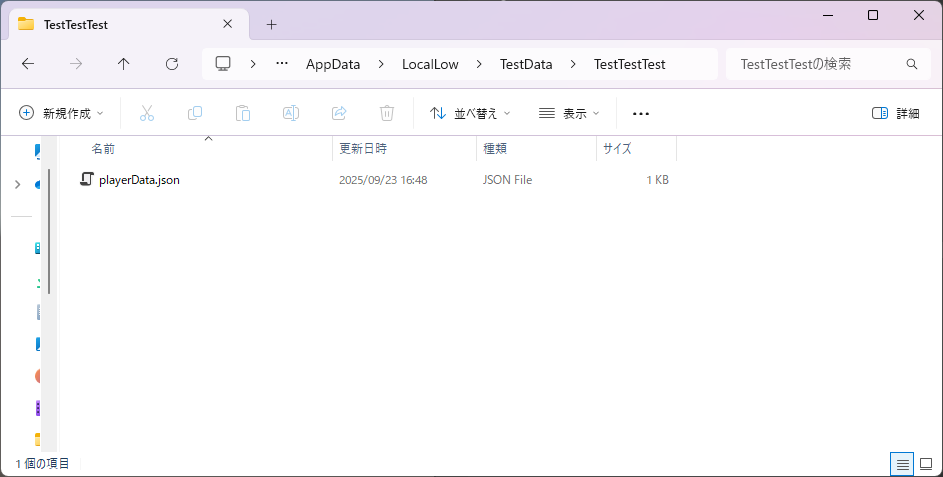This screenshot has height=477, width=943.
Task: Expand chevron after TestData in address bar
Action: point(573,64)
